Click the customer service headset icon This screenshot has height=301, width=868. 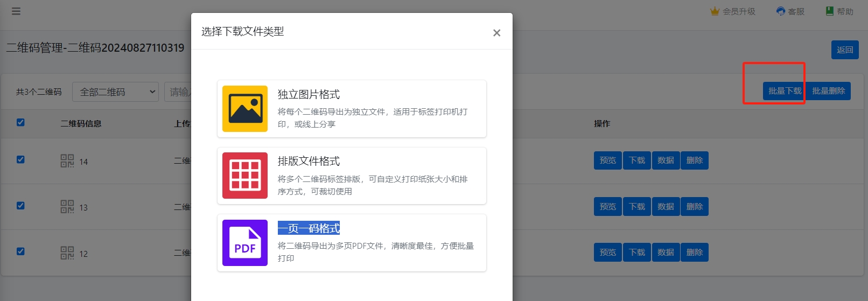780,11
